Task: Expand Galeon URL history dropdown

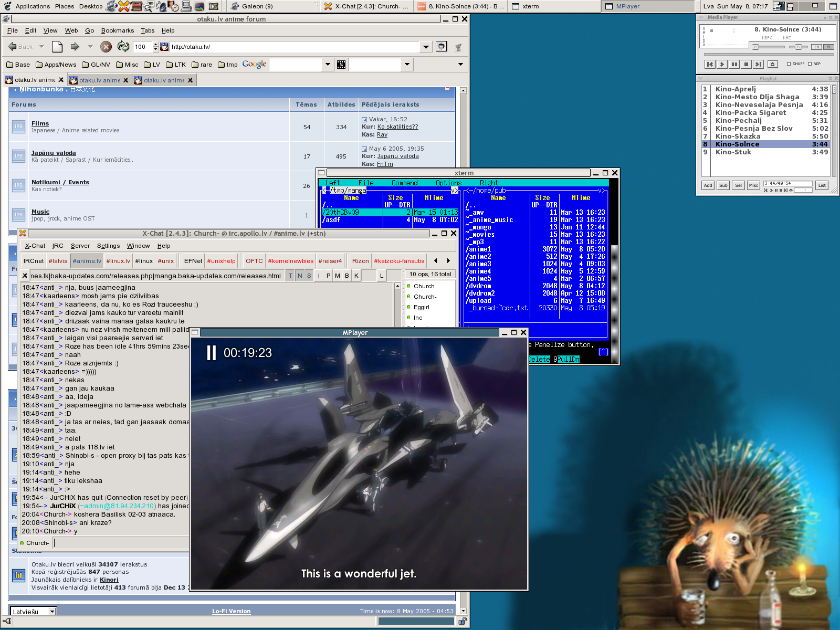Action: coord(426,47)
